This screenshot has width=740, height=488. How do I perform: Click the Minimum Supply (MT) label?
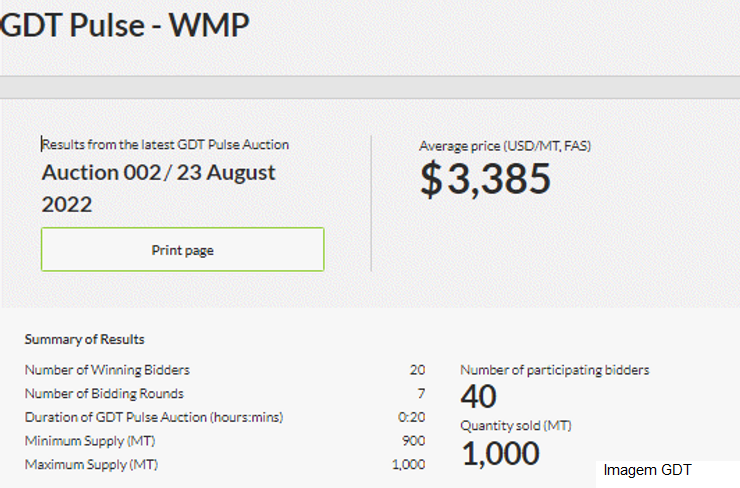[90, 441]
